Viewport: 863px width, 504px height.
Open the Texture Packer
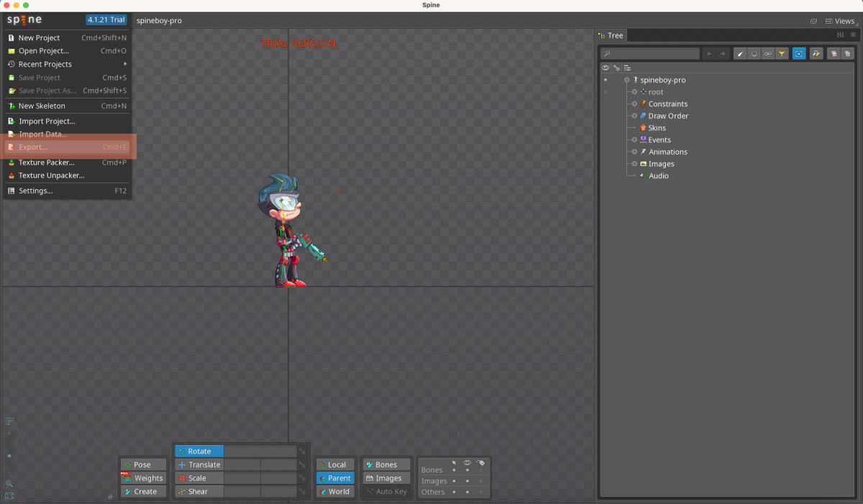67,162
